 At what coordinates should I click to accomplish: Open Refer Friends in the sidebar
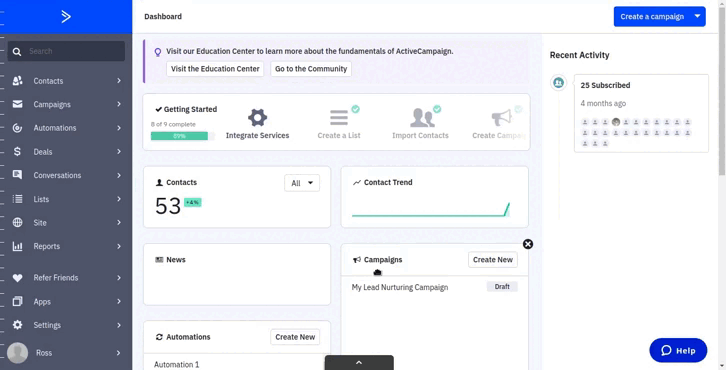56,278
